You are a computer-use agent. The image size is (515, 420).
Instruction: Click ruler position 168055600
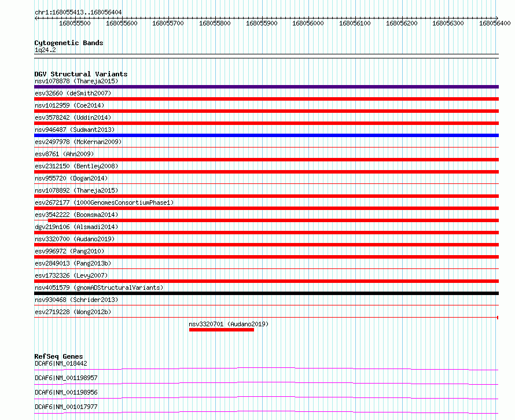coord(122,23)
